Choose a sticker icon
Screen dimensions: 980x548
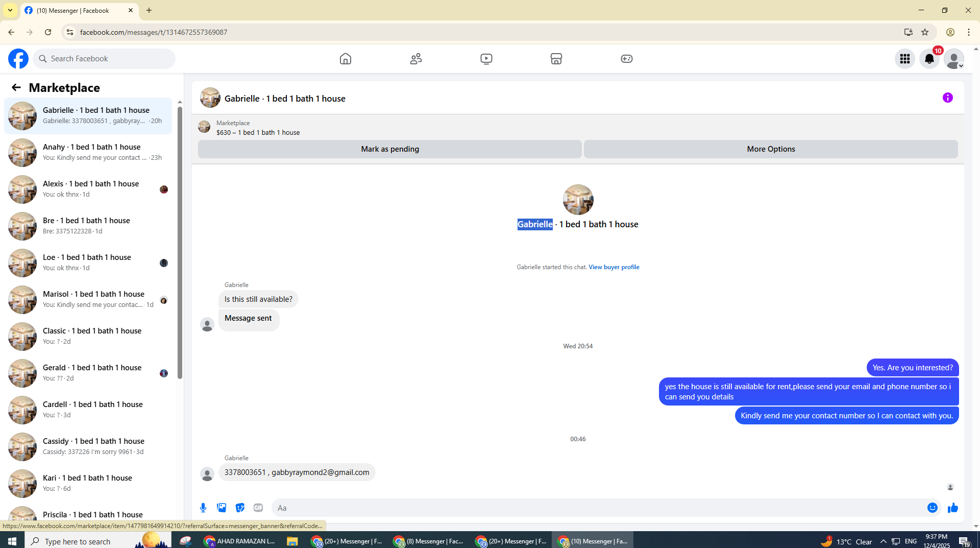pyautogui.click(x=240, y=508)
